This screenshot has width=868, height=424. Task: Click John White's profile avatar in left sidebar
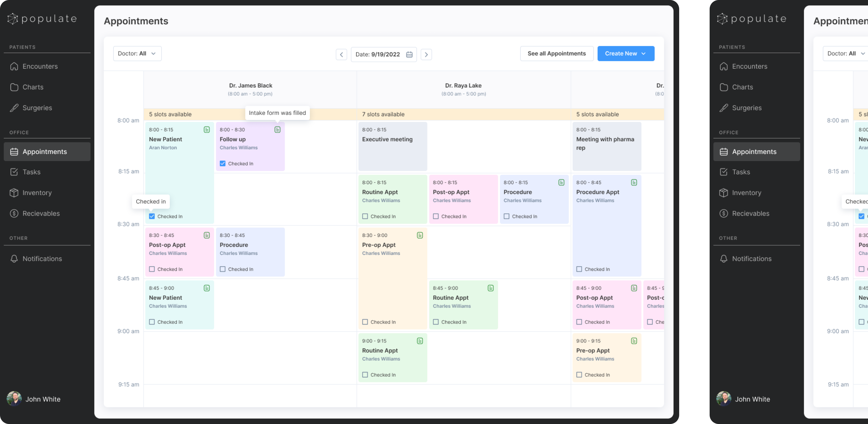14,399
